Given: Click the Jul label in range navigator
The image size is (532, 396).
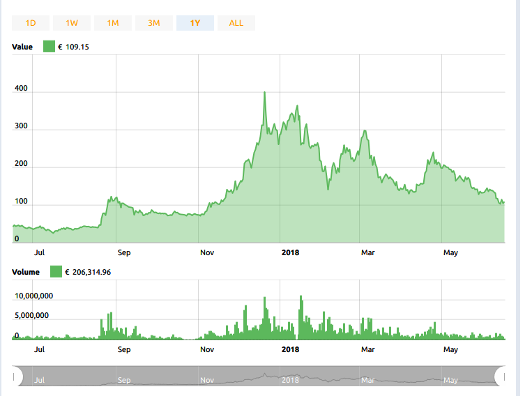Looking at the screenshot, I should [x=39, y=380].
